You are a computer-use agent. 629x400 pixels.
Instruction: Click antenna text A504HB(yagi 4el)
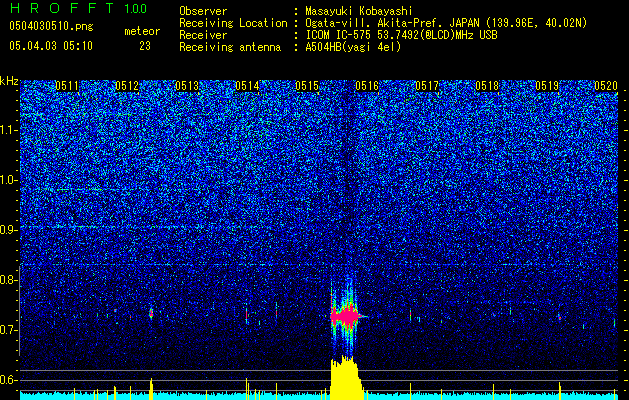click(x=353, y=47)
